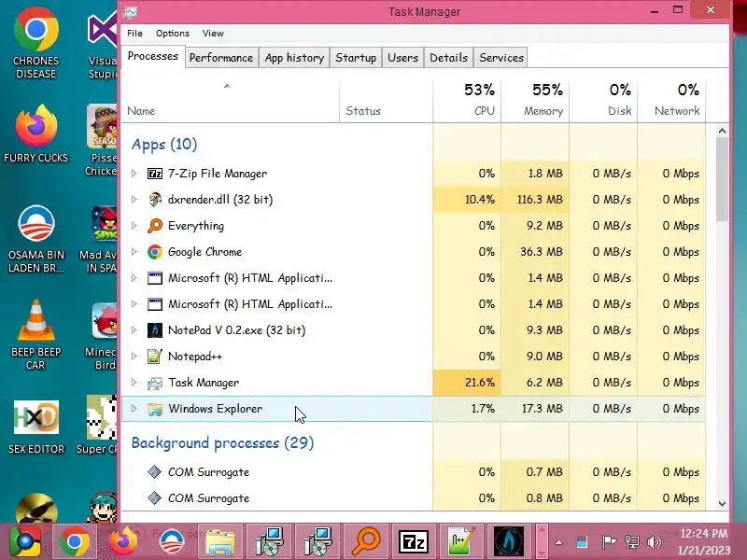Image resolution: width=747 pixels, height=560 pixels.
Task: Open the File menu
Action: click(134, 34)
